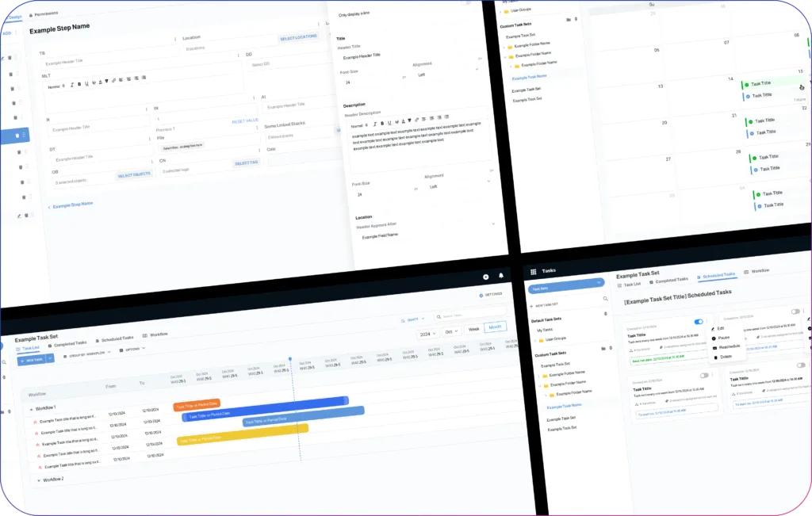Image resolution: width=812 pixels, height=516 pixels.
Task: Click the three-dot menu beside the blue toggle
Action: (x=707, y=321)
